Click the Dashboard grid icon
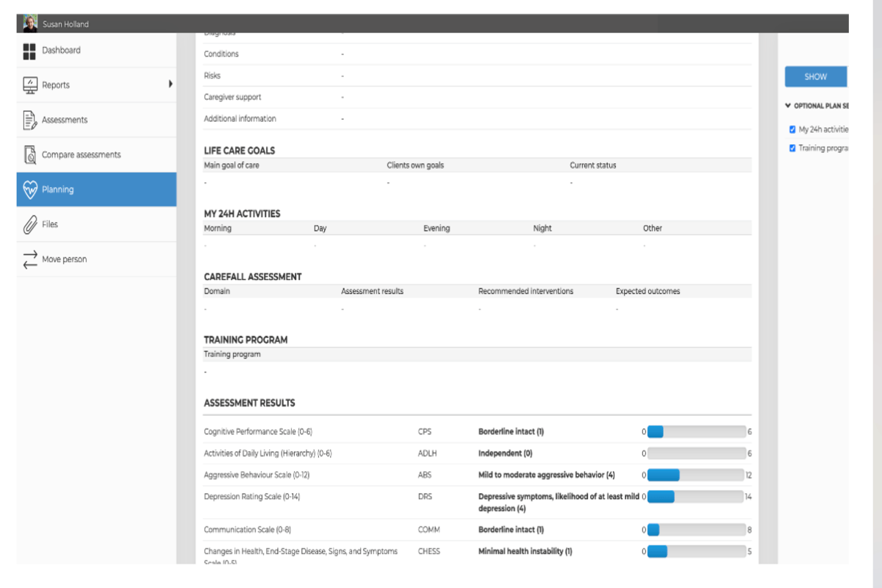This screenshot has height=588, width=882. pos(29,51)
